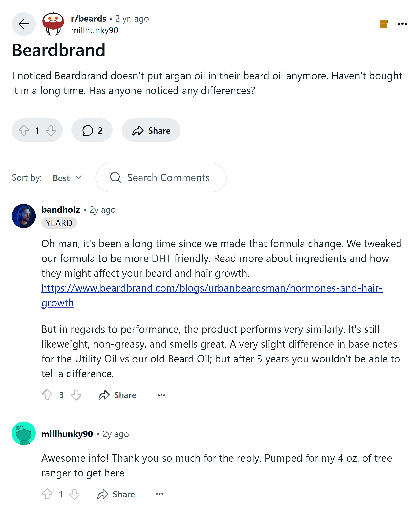Downvote bandholz's comment
Viewport: 420px width, 513px height.
[x=76, y=395]
